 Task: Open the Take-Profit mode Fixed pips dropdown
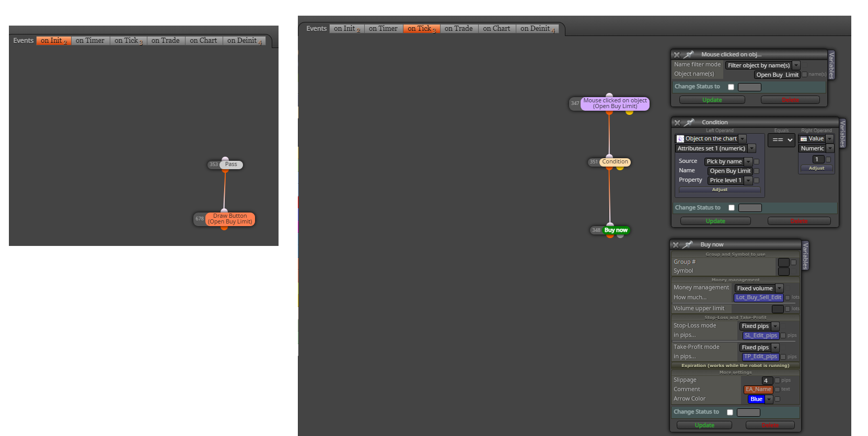pyautogui.click(x=759, y=348)
